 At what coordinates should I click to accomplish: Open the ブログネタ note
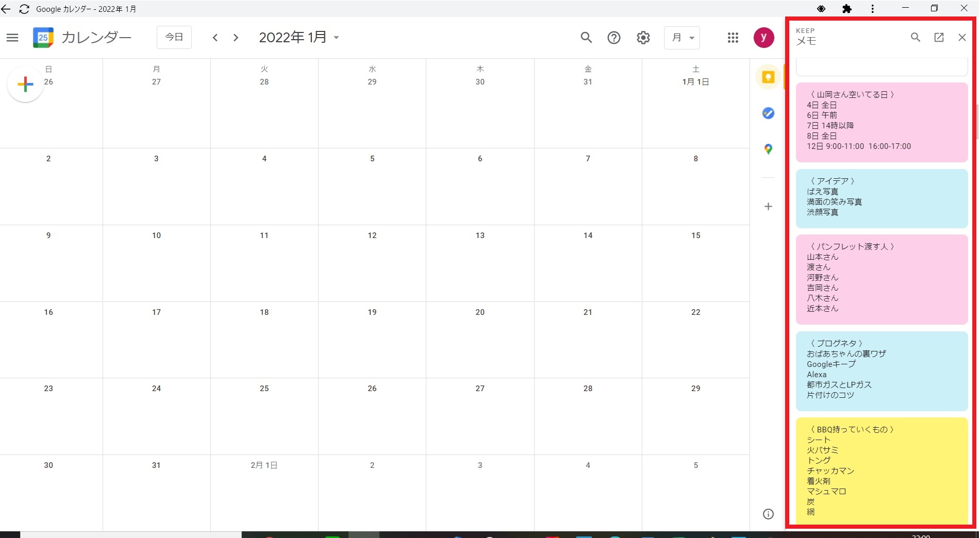click(882, 371)
